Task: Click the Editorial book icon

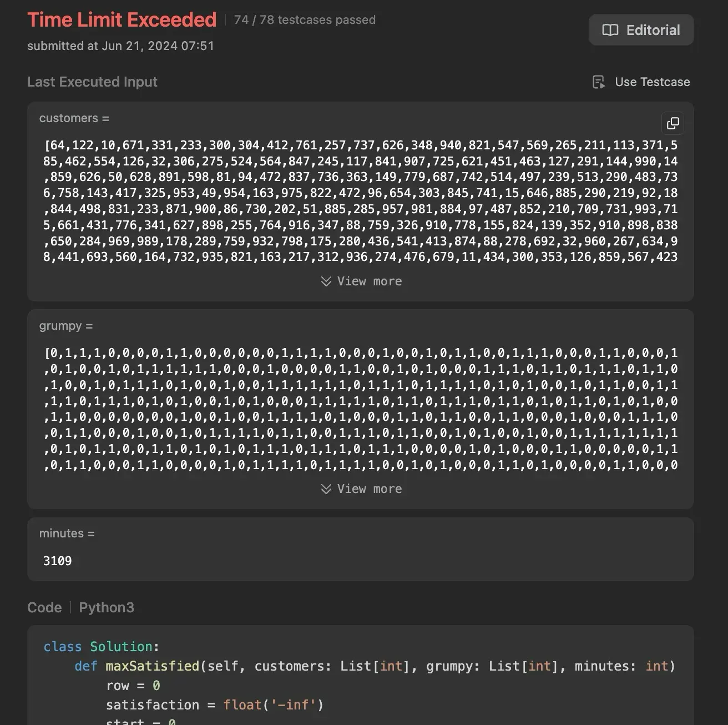Action: [x=610, y=30]
